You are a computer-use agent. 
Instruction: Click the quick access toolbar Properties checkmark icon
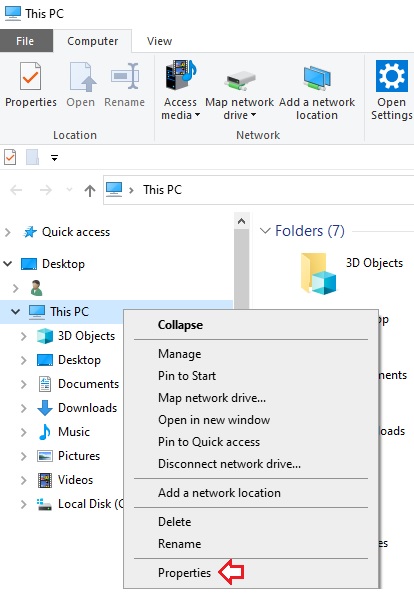[10, 157]
